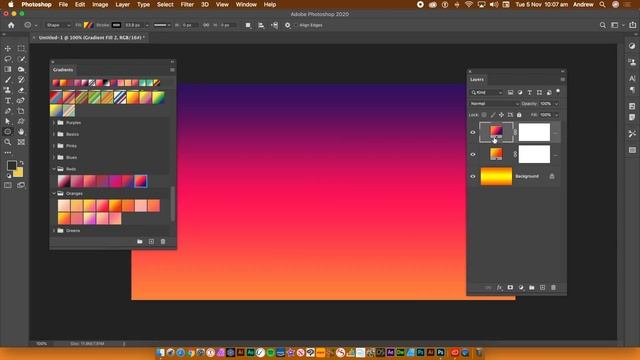Open the Opacity value dropdown arrow

click(556, 104)
